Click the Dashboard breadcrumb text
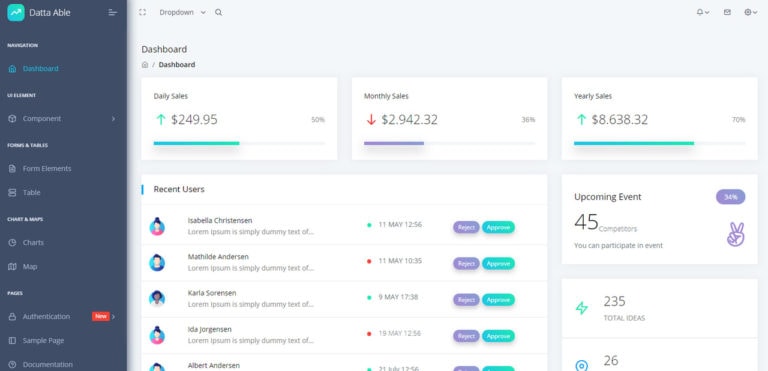The image size is (768, 371). click(x=177, y=65)
